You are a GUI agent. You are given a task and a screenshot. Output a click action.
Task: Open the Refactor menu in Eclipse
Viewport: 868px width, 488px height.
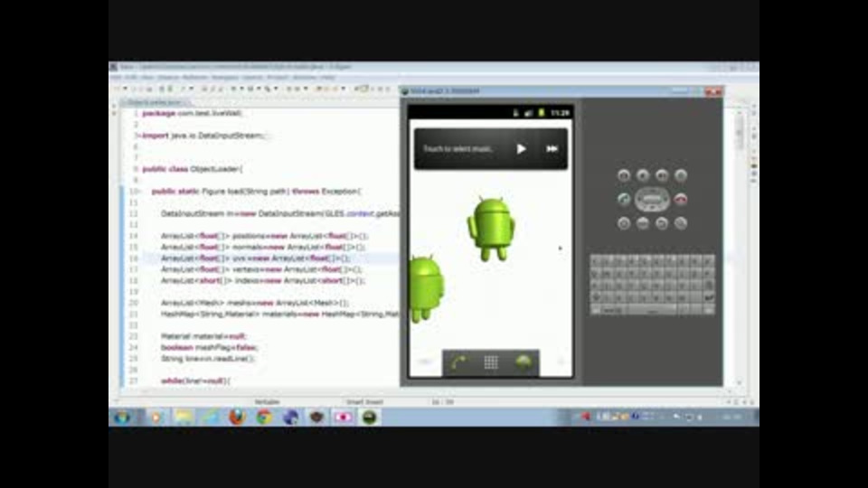(x=195, y=78)
